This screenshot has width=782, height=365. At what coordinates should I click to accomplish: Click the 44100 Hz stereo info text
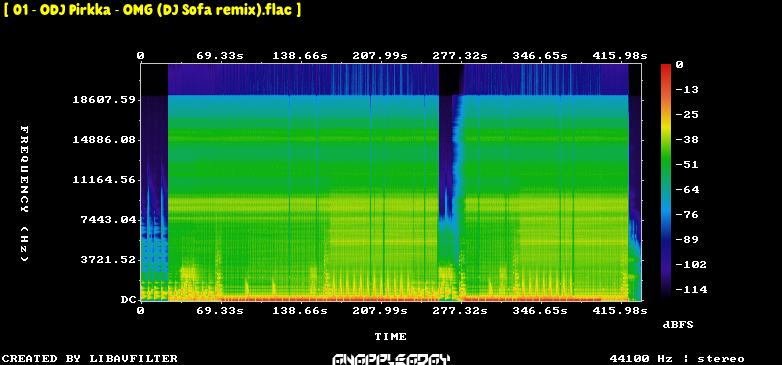click(677, 359)
